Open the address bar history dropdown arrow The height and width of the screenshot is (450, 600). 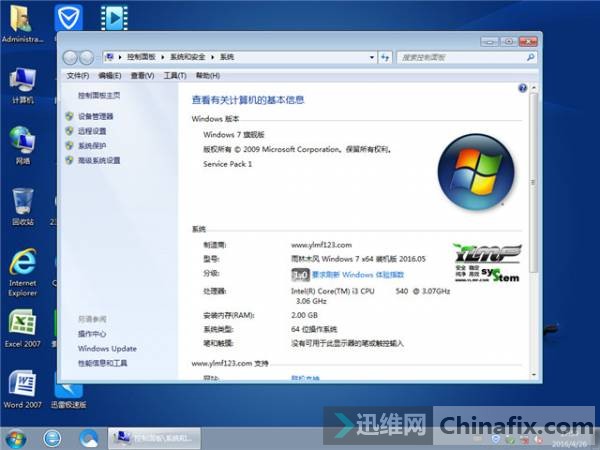pyautogui.click(x=372, y=57)
